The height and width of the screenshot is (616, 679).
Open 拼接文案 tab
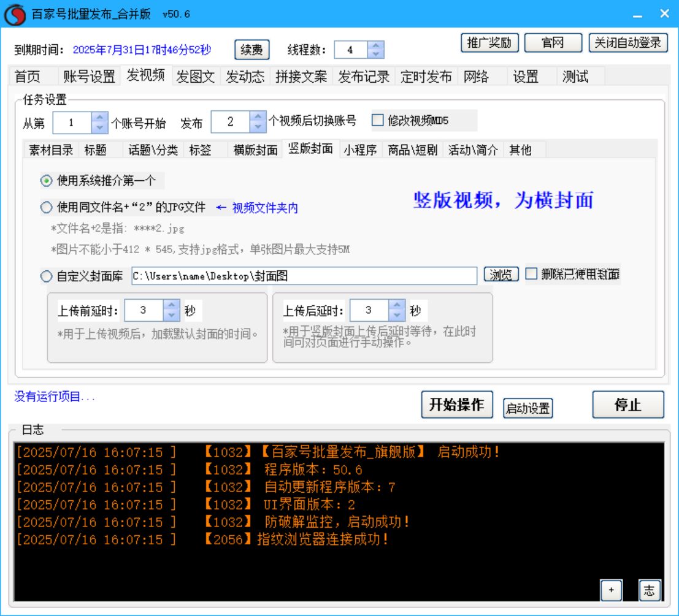pyautogui.click(x=301, y=77)
